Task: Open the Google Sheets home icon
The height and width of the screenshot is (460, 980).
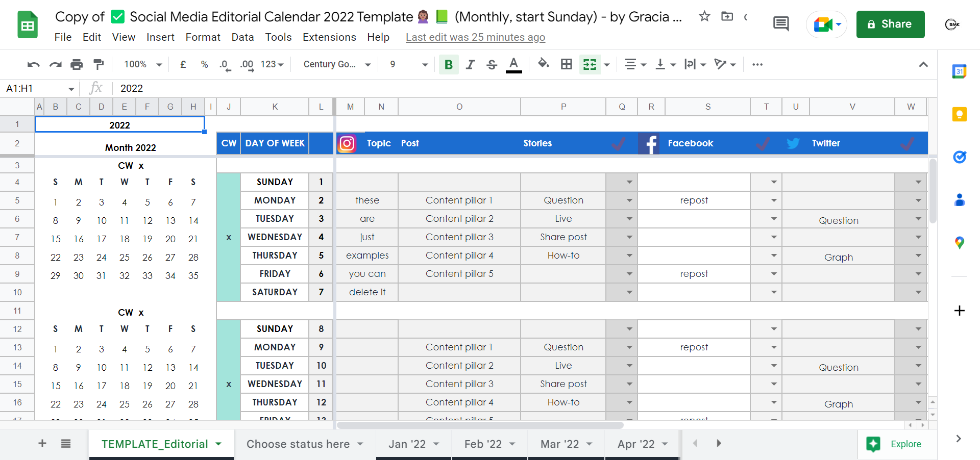Action: pyautogui.click(x=28, y=24)
